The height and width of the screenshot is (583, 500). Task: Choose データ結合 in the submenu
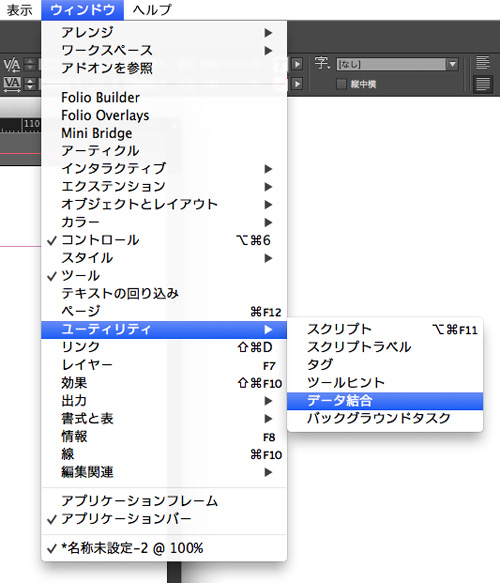(x=385, y=401)
